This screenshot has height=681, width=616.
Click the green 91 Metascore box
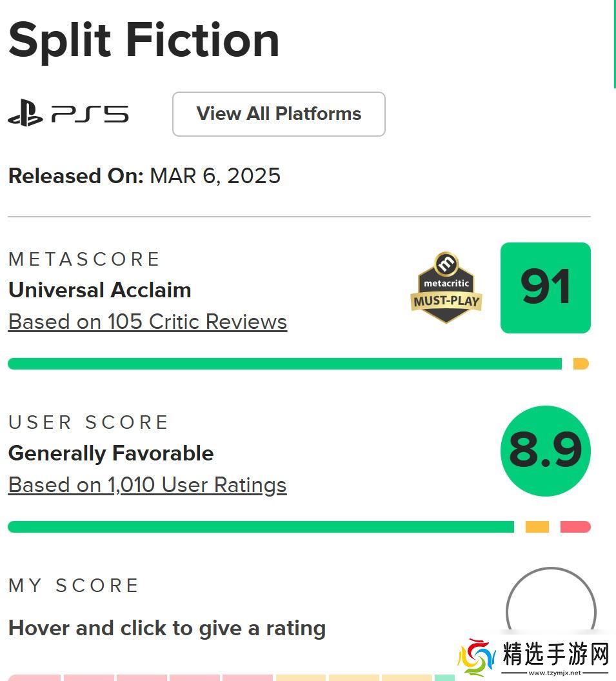545,288
